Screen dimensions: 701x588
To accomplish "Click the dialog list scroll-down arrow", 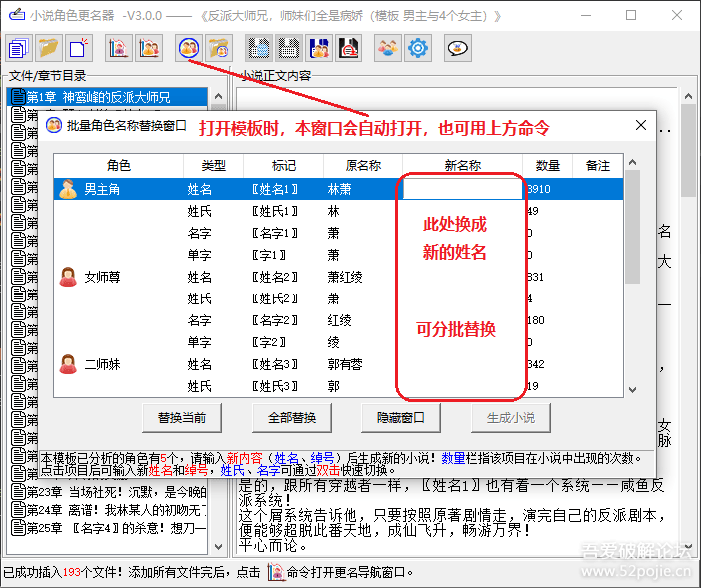I will (633, 389).
